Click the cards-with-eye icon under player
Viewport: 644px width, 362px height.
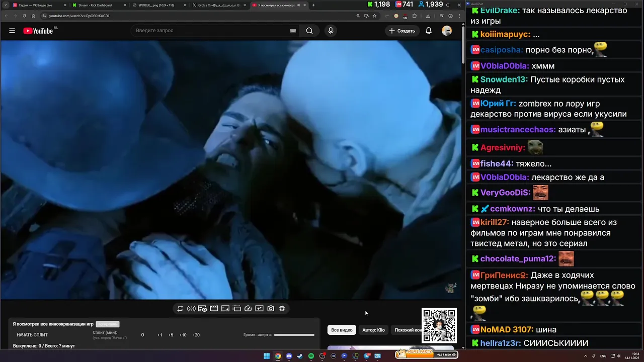(203, 309)
